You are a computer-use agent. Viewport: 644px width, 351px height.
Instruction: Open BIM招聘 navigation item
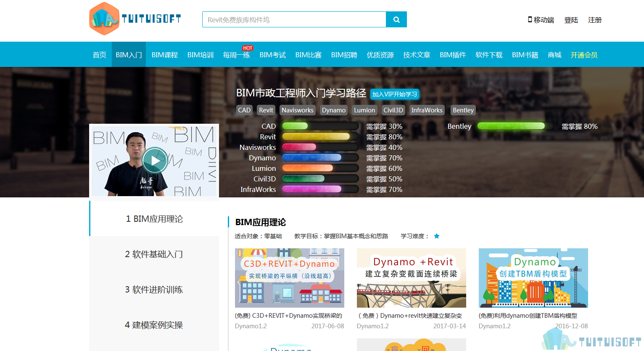344,55
